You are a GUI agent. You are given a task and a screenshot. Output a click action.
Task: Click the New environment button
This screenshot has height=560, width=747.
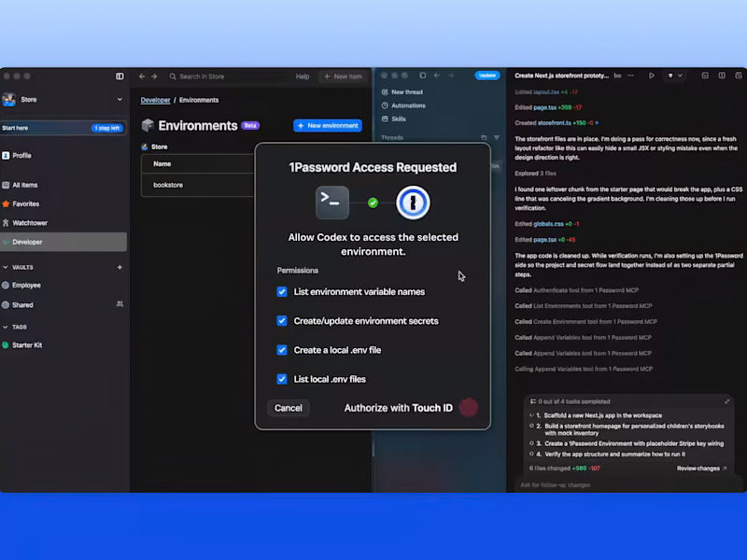(x=328, y=126)
